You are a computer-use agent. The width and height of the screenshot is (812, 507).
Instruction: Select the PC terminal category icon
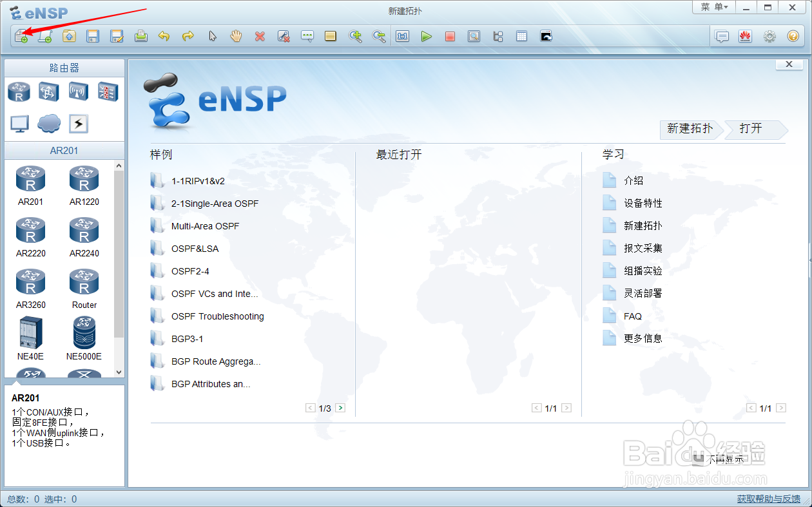(19, 123)
